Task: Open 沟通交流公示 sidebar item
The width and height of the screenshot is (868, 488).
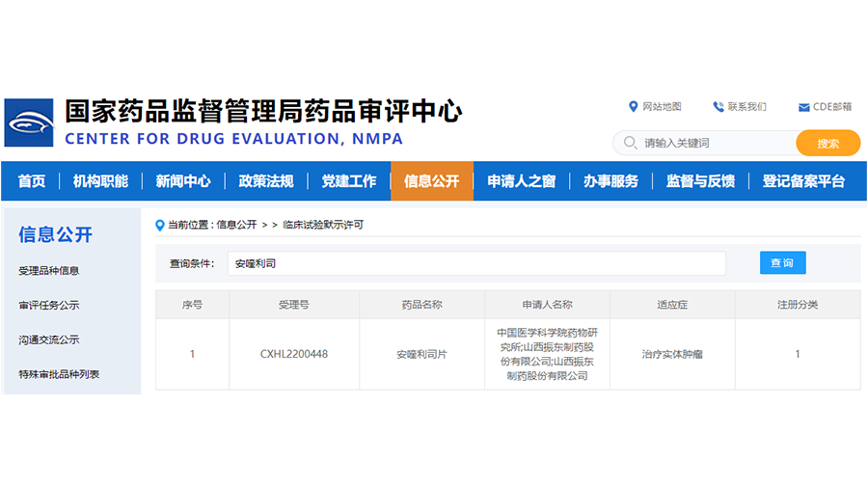Action: 49,339
